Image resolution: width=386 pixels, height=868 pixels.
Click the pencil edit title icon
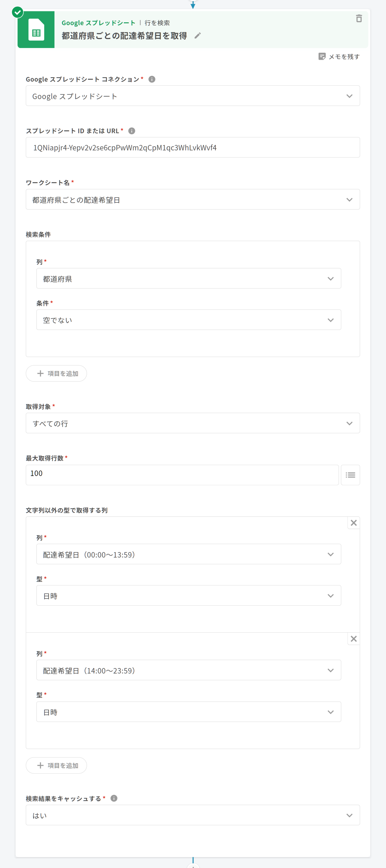[198, 35]
